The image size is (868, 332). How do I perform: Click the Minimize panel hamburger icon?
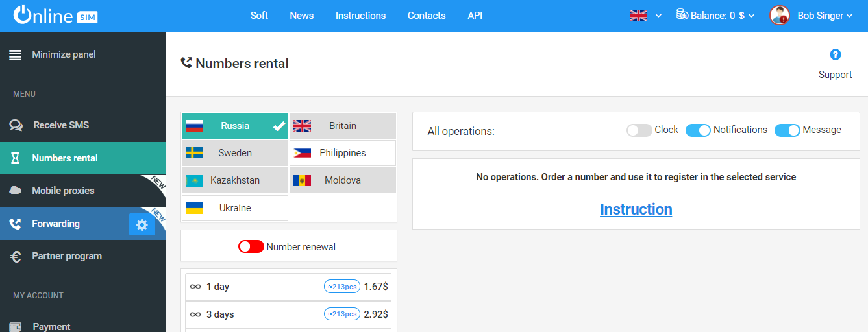(x=16, y=55)
